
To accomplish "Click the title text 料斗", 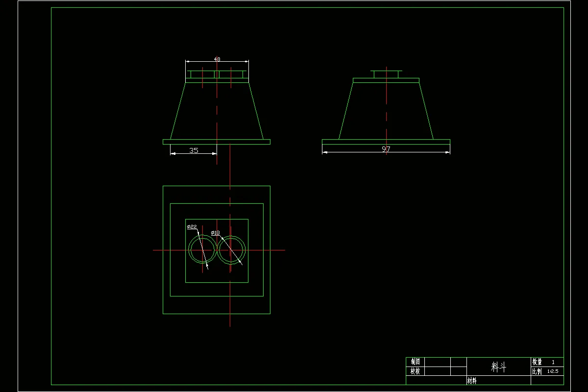I will tap(499, 367).
